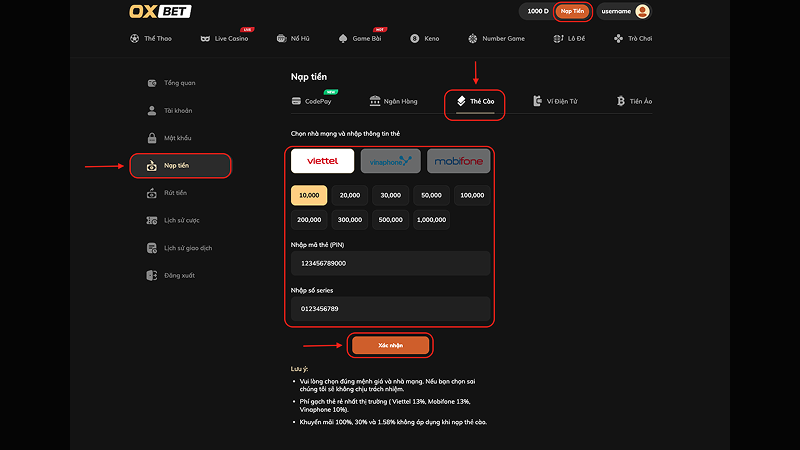
Task: Choose the 10,000 card value
Action: point(309,195)
